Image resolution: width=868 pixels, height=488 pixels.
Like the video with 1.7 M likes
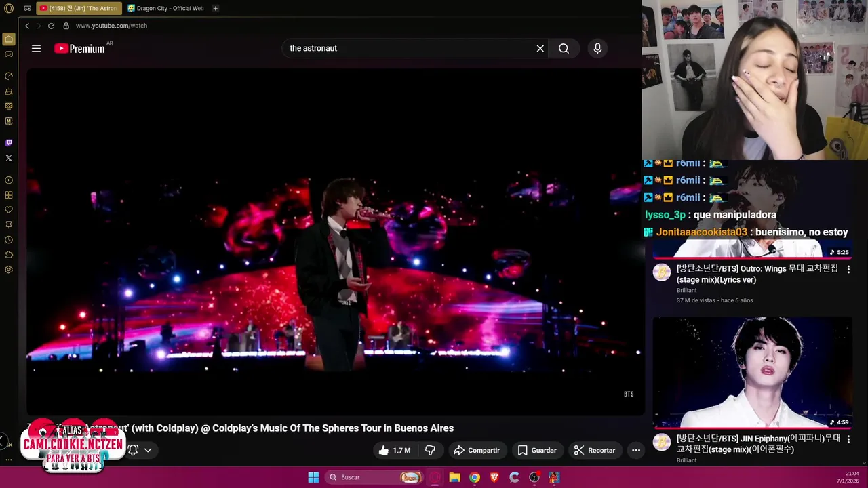pyautogui.click(x=394, y=450)
